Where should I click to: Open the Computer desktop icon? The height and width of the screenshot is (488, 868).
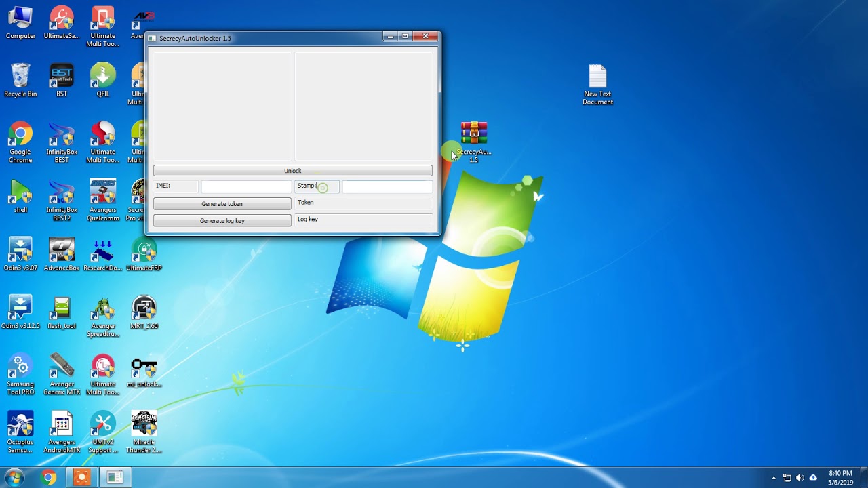(20, 22)
